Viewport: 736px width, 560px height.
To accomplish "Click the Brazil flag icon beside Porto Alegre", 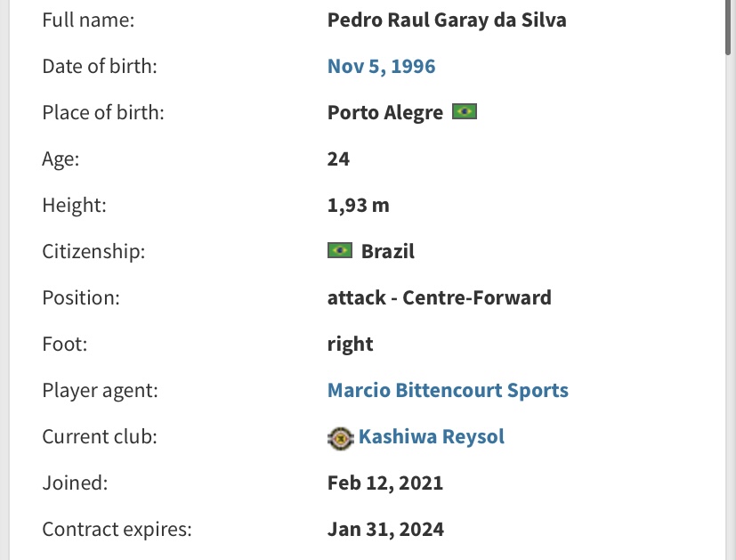I will click(x=465, y=111).
